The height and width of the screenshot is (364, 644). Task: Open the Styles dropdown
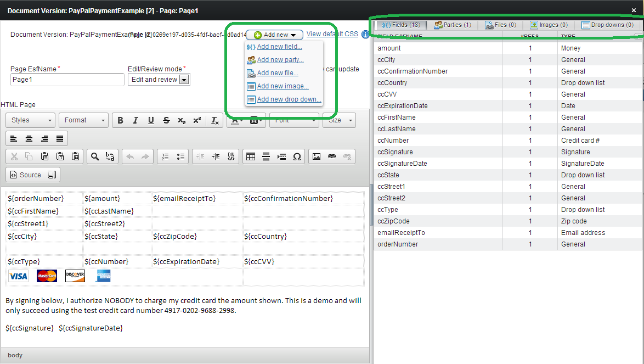click(30, 120)
